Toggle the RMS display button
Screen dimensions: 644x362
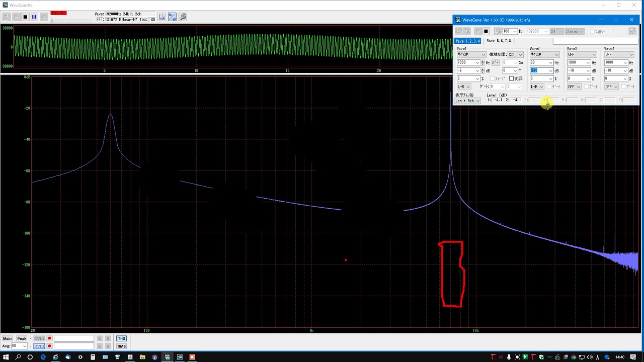click(121, 346)
